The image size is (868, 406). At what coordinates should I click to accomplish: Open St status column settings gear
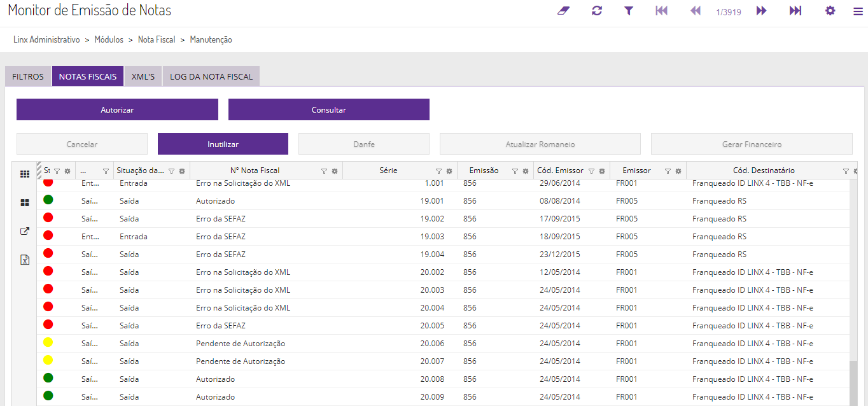tap(67, 171)
